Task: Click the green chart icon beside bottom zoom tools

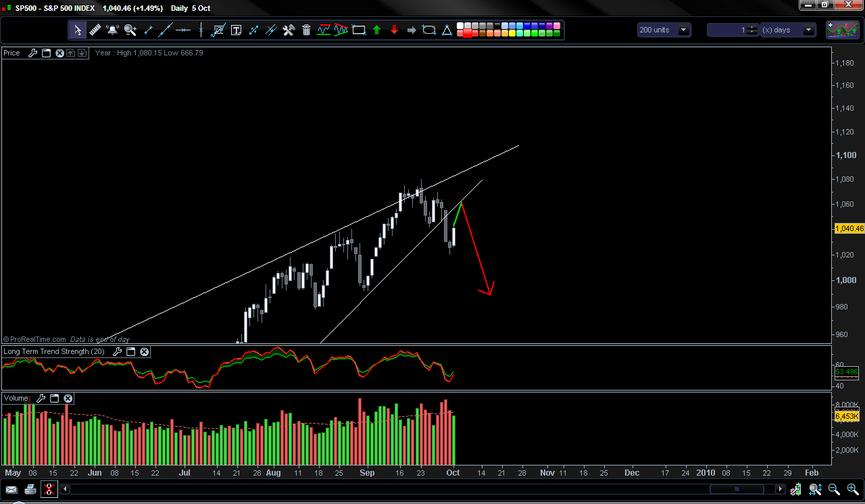Action: coord(796,489)
